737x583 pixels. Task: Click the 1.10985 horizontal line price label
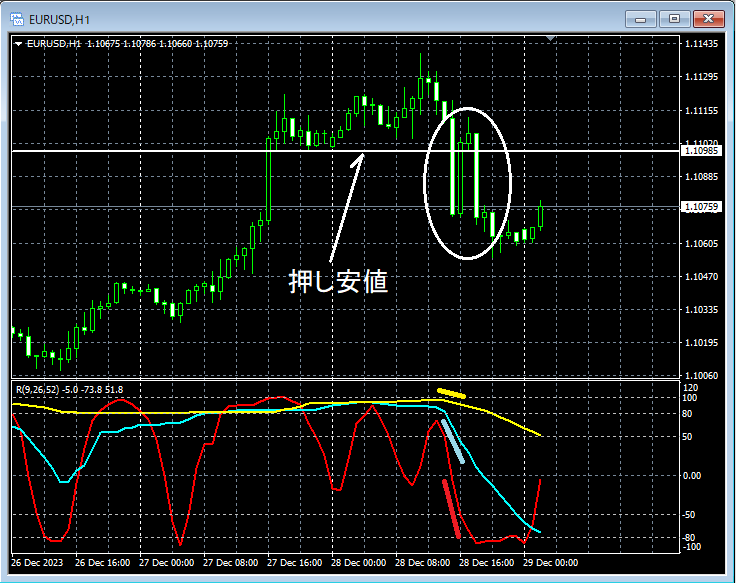click(x=701, y=150)
